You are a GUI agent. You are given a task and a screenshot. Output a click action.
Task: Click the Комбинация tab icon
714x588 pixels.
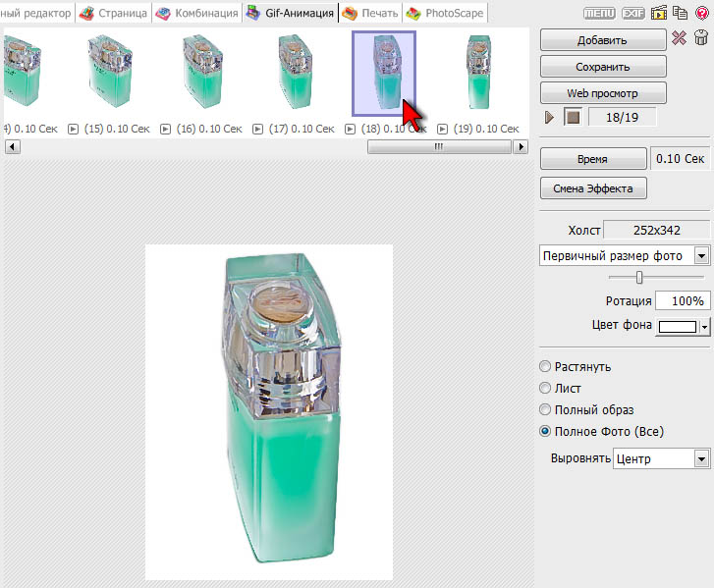(163, 13)
